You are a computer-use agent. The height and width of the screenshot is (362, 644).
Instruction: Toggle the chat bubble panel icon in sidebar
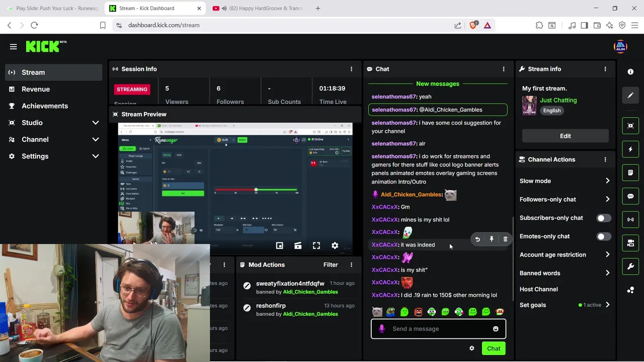tap(630, 197)
